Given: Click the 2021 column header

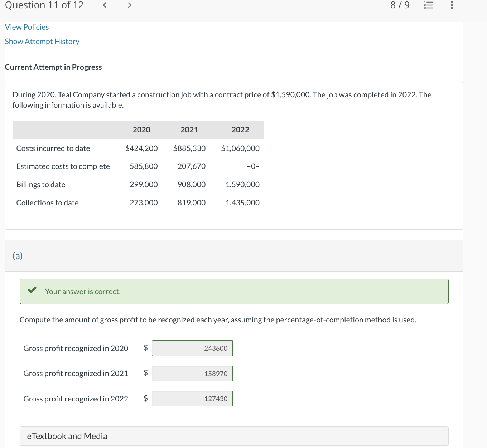Looking at the screenshot, I should coord(189,130).
